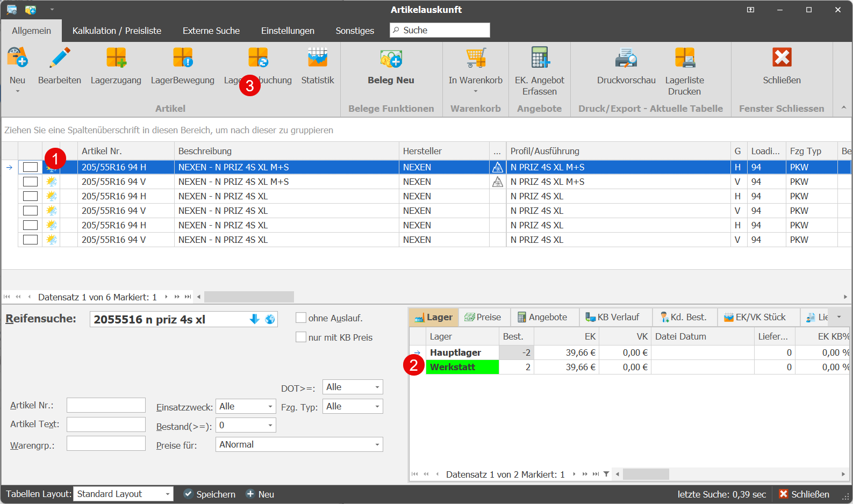Click the Artikel Nr. input field

tap(106, 405)
